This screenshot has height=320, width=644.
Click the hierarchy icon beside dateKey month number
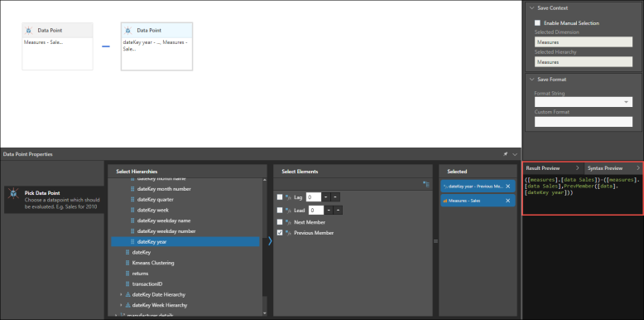tap(132, 189)
